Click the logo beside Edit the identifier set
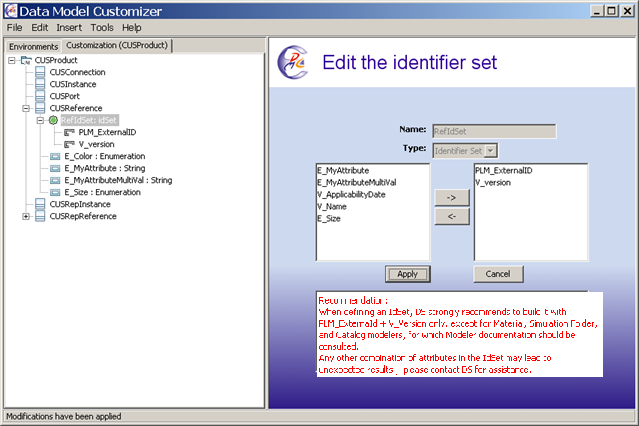The width and height of the screenshot is (639, 426). [293, 62]
